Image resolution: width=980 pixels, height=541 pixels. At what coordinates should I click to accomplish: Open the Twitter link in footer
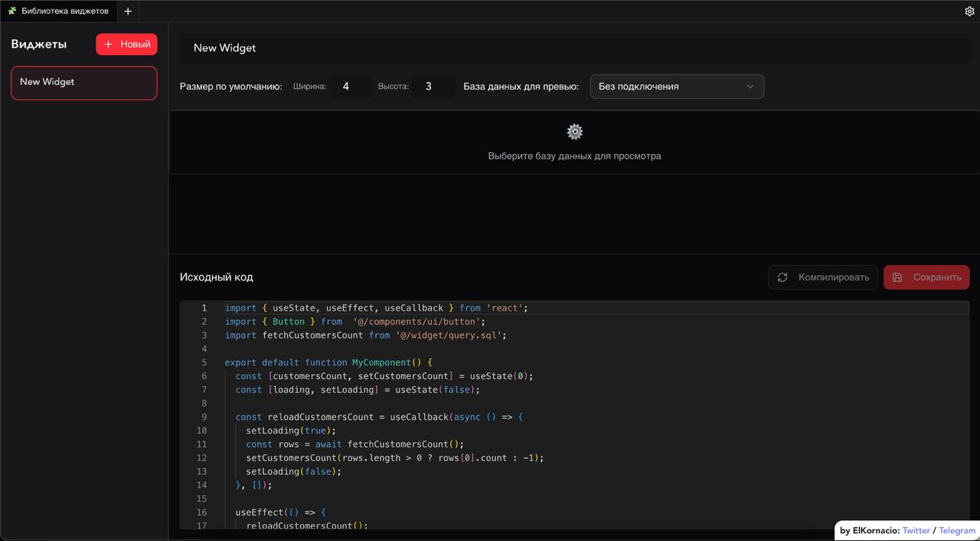pos(916,530)
